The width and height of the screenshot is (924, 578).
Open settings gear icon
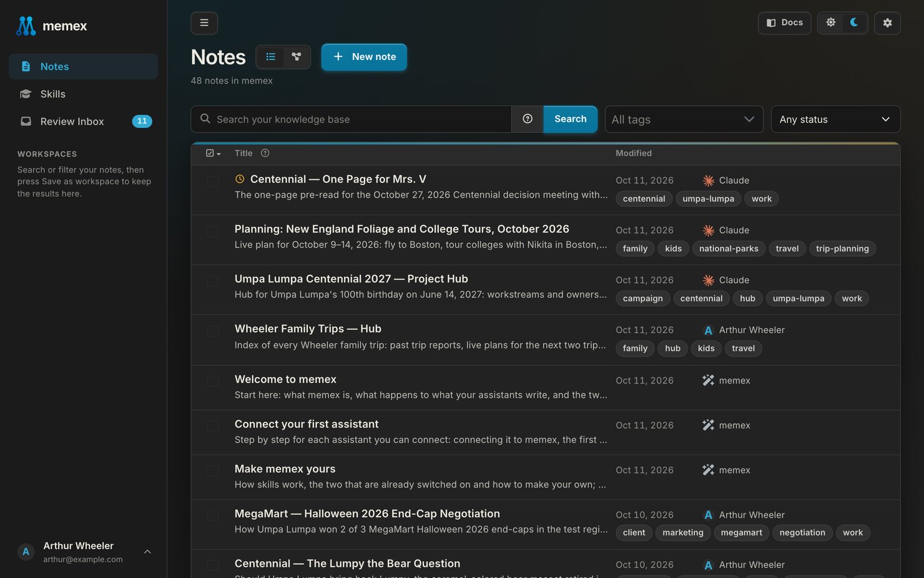click(x=887, y=23)
